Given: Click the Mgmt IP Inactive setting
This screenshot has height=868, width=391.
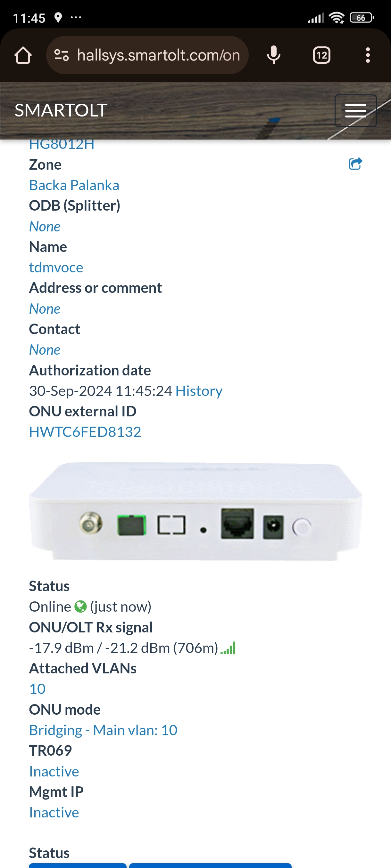Looking at the screenshot, I should click(54, 812).
